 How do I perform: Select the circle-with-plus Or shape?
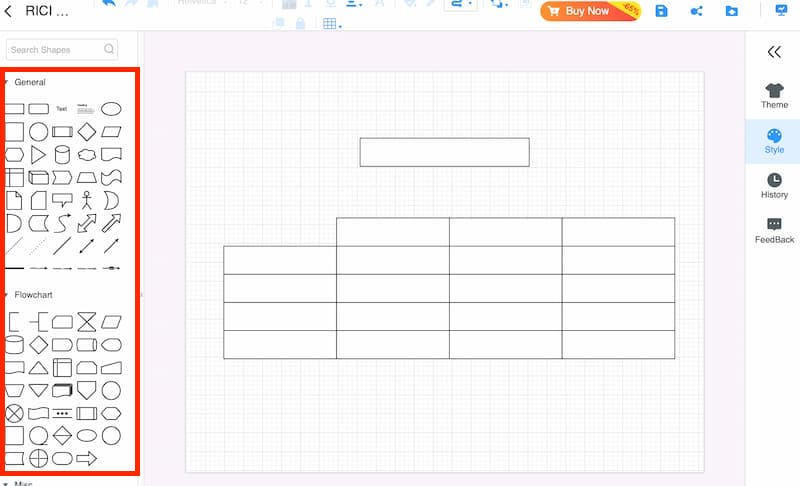tap(38, 458)
